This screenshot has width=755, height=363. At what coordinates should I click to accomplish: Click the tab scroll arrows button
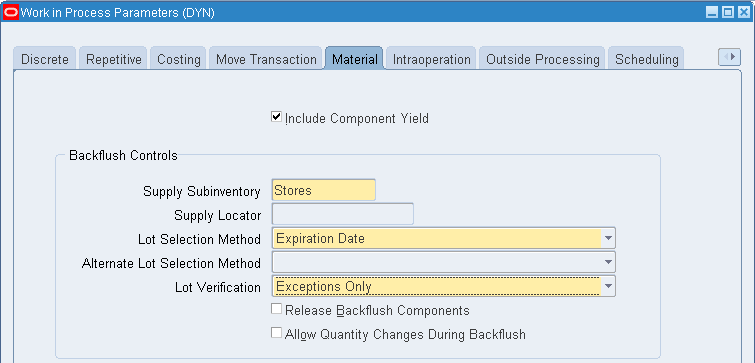point(729,57)
